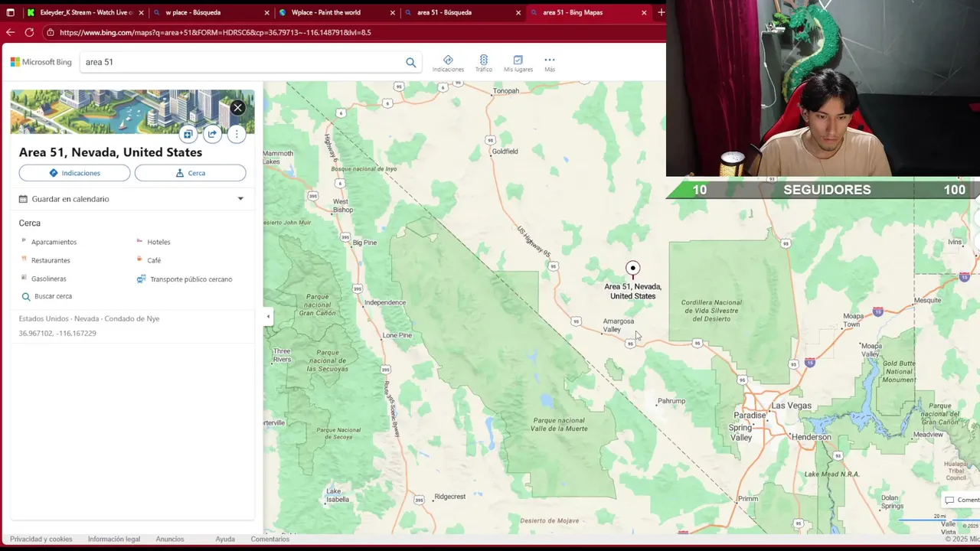This screenshot has width=980, height=551.
Task: Click the Area 51 map pin marker
Action: coord(632,269)
